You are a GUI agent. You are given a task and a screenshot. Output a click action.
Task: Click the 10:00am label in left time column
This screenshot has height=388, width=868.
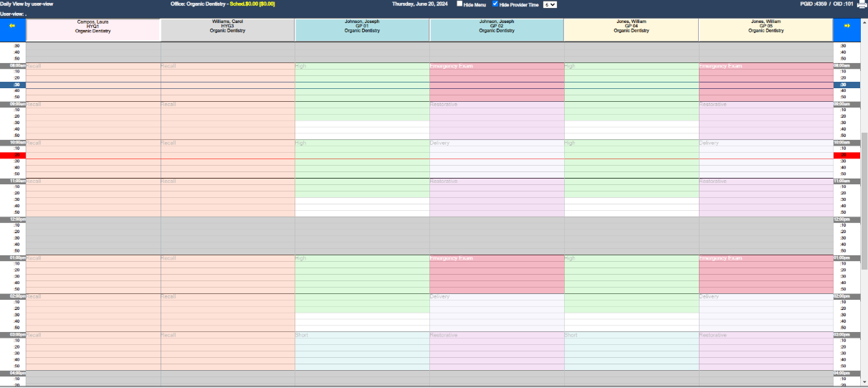(x=13, y=143)
